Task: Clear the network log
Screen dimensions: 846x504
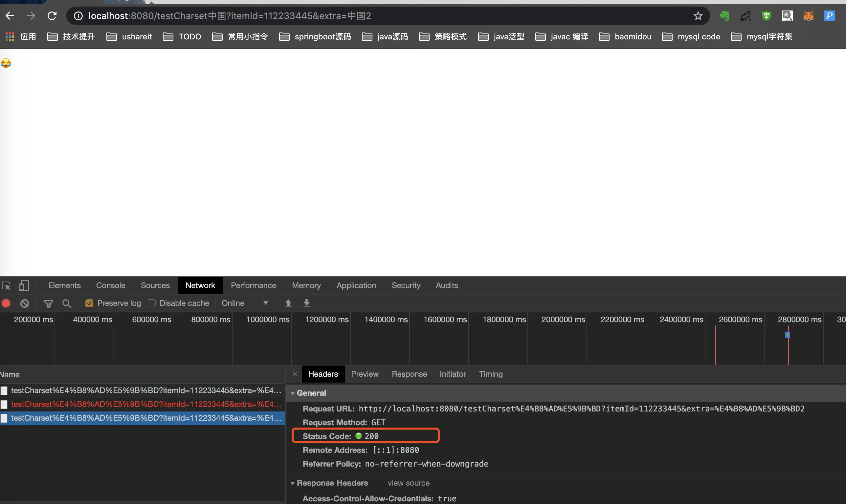Action: pos(25,303)
